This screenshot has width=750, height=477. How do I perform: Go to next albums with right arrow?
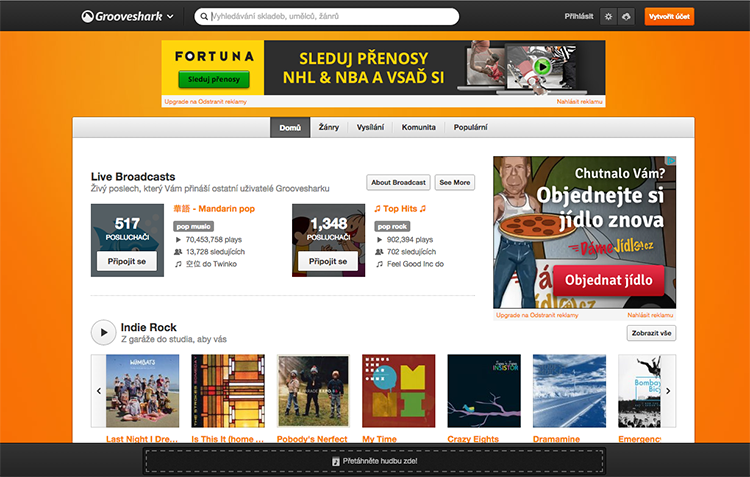pyautogui.click(x=668, y=391)
